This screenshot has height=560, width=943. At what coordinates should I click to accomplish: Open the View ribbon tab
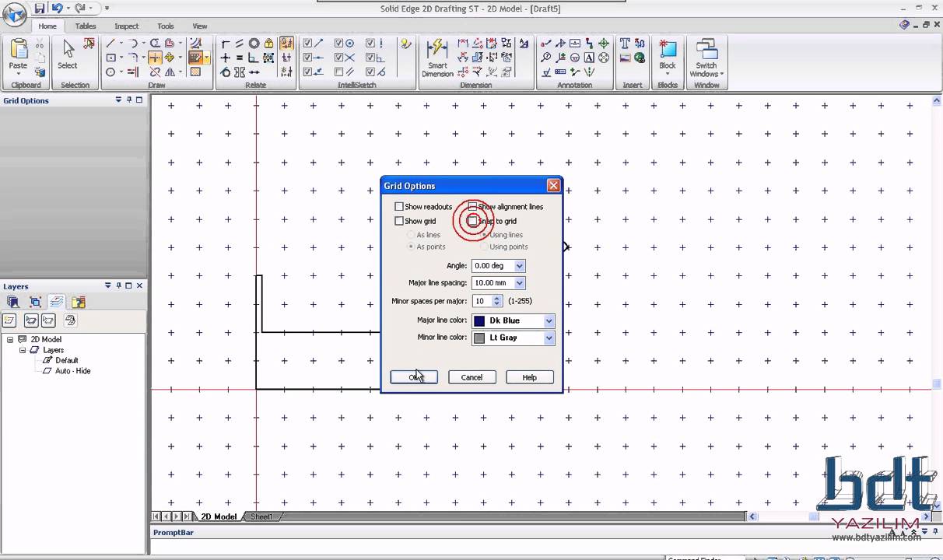[x=200, y=26]
